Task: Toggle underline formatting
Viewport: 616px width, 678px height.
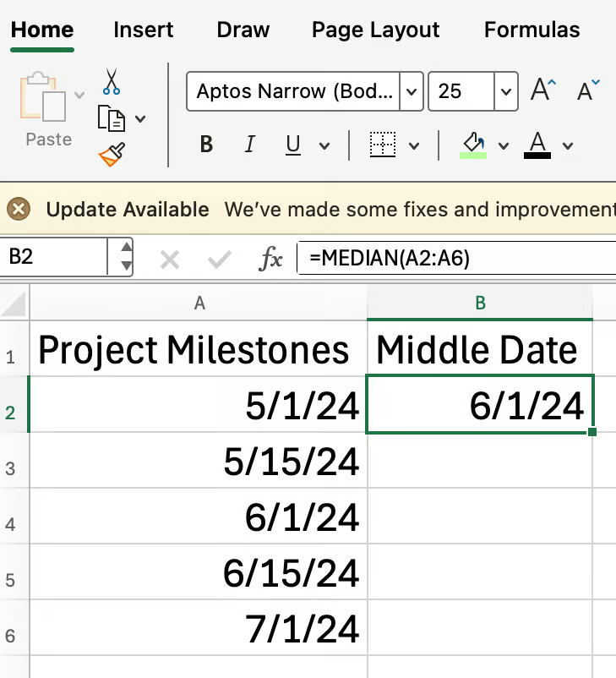Action: 290,145
